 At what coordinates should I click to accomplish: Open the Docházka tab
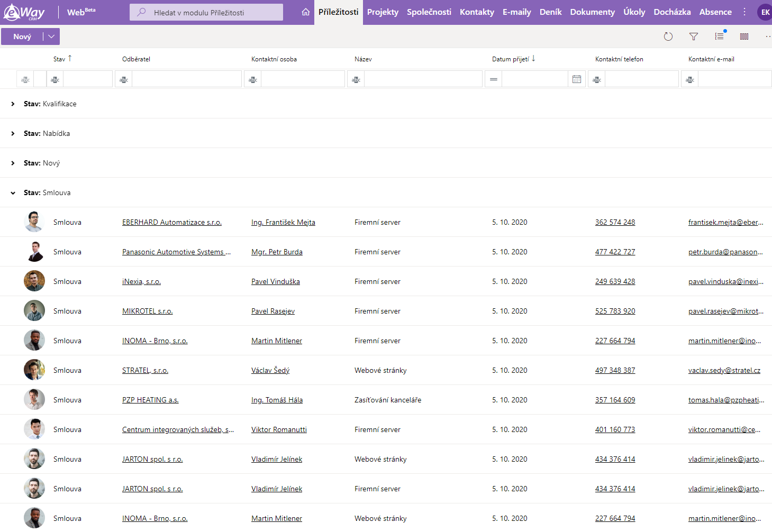point(672,12)
